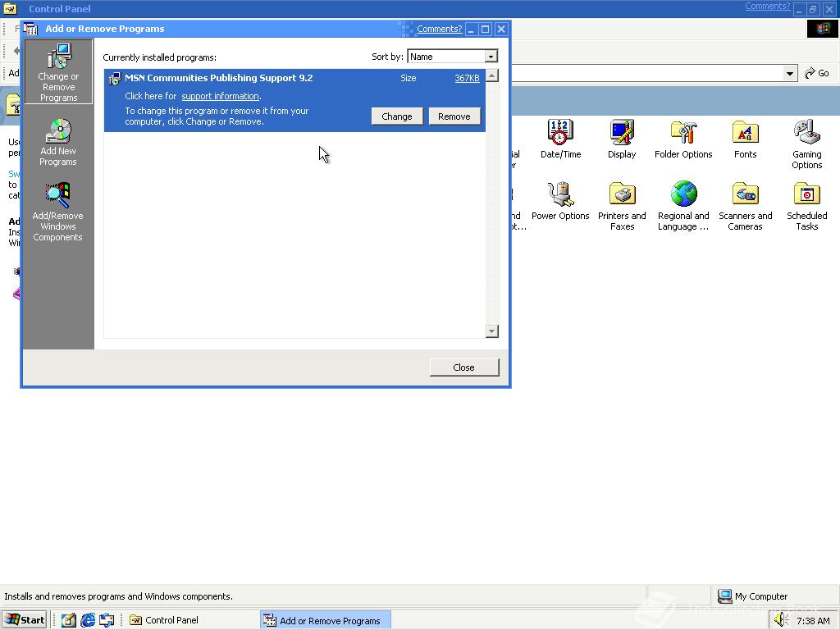Click Internet Explorer quick launch icon
Screen dimensions: 840x630
pyautogui.click(x=87, y=620)
